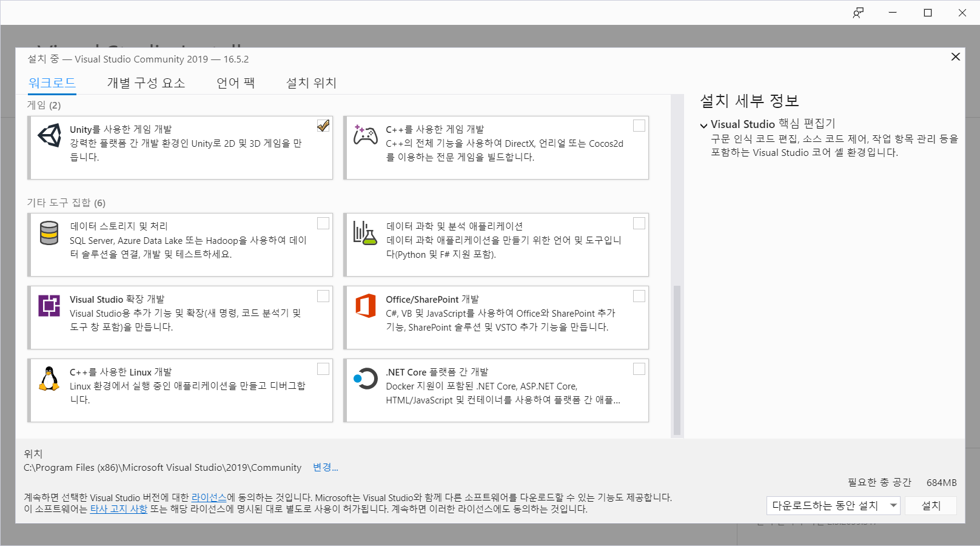The width and height of the screenshot is (980, 546).
Task: Select the Office/SharePoint 개발 title text
Action: coord(432,299)
